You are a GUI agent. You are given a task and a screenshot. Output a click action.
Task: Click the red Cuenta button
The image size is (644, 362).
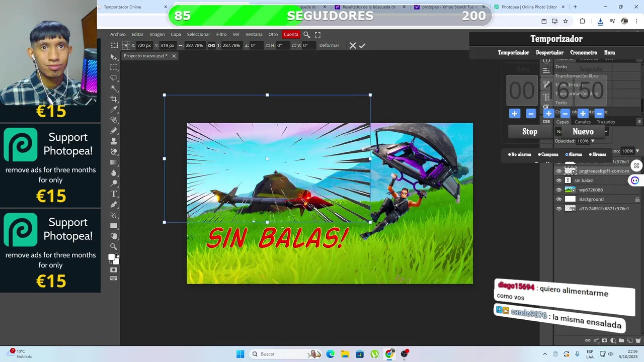[x=291, y=35]
